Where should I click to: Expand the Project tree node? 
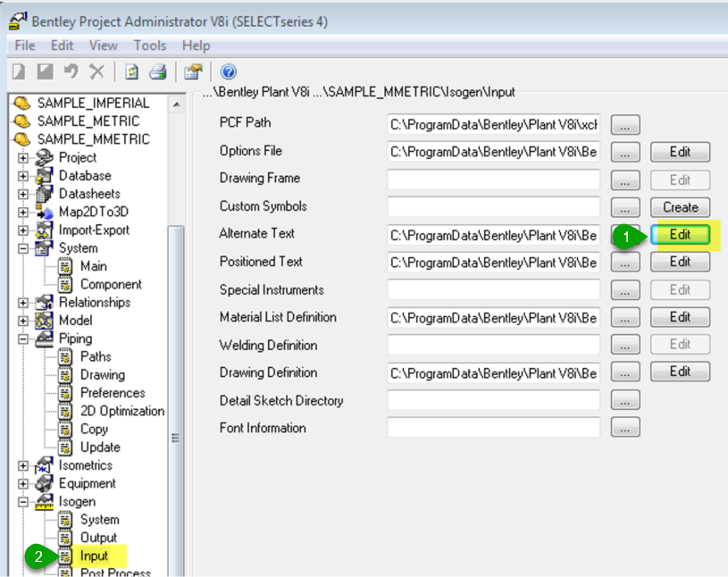(22, 158)
